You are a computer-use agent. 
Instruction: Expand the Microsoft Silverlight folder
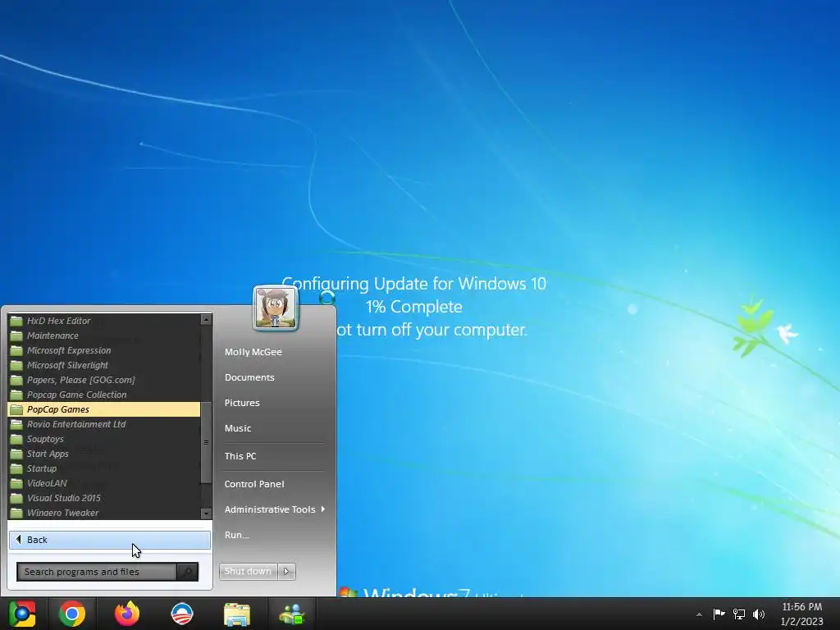[104, 365]
